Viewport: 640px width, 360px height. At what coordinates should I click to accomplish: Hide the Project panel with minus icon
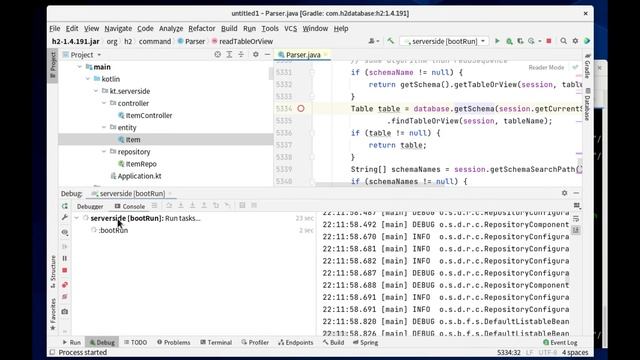click(267, 54)
